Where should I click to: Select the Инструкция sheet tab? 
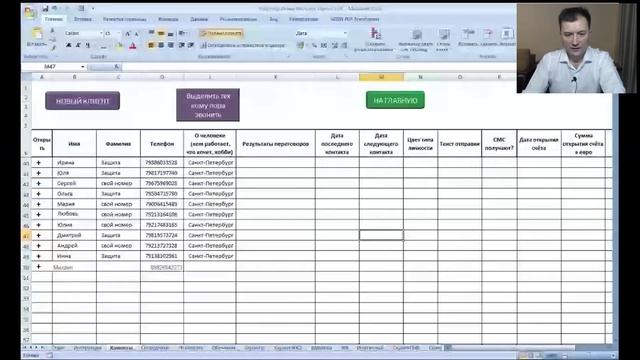(x=87, y=348)
